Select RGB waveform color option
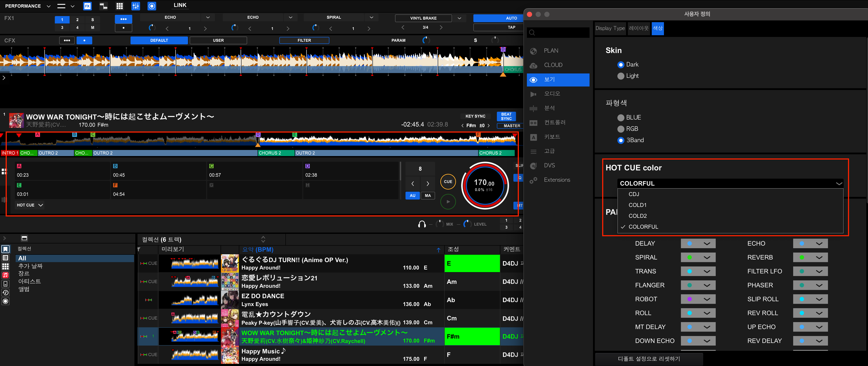Image resolution: width=868 pixels, height=366 pixels. [621, 129]
